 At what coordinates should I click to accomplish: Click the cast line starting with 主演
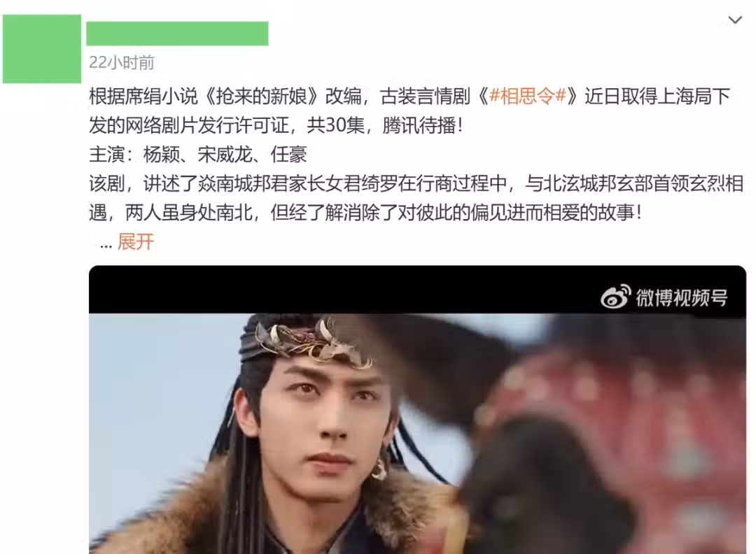coord(198,155)
